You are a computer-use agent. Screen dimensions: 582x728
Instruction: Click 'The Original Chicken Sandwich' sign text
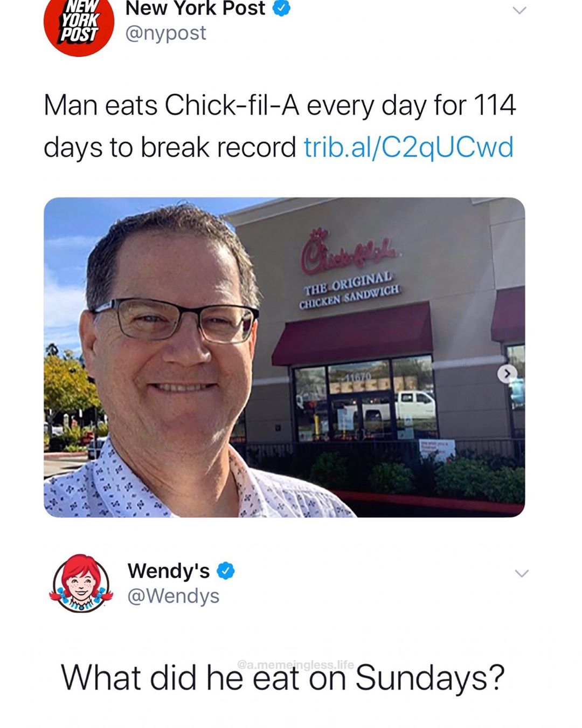pyautogui.click(x=350, y=291)
